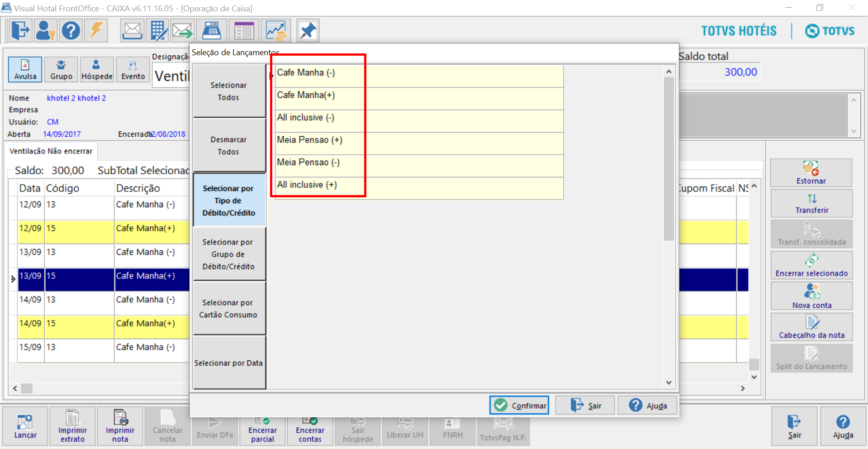Create a Nova conta
The width and height of the screenshot is (868, 449).
[x=811, y=296]
